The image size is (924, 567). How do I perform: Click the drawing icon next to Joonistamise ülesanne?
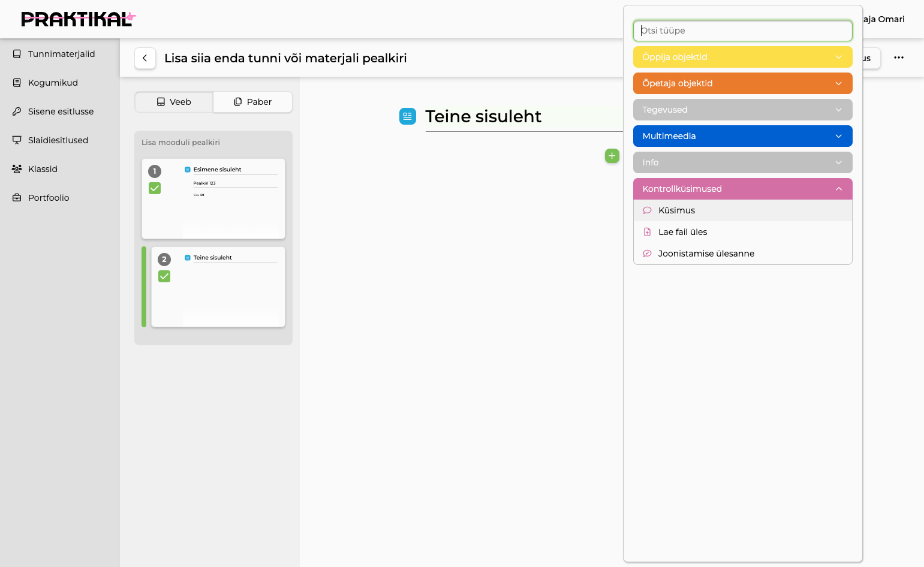coord(648,254)
